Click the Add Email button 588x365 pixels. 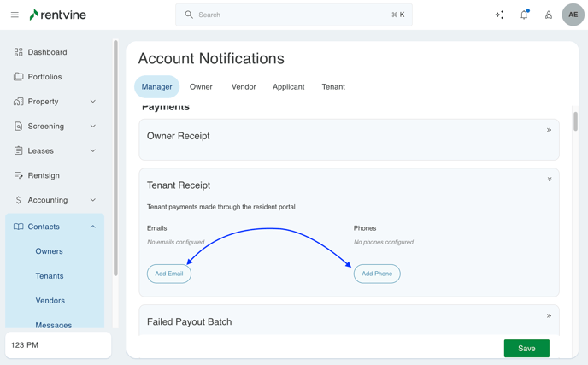tap(169, 274)
